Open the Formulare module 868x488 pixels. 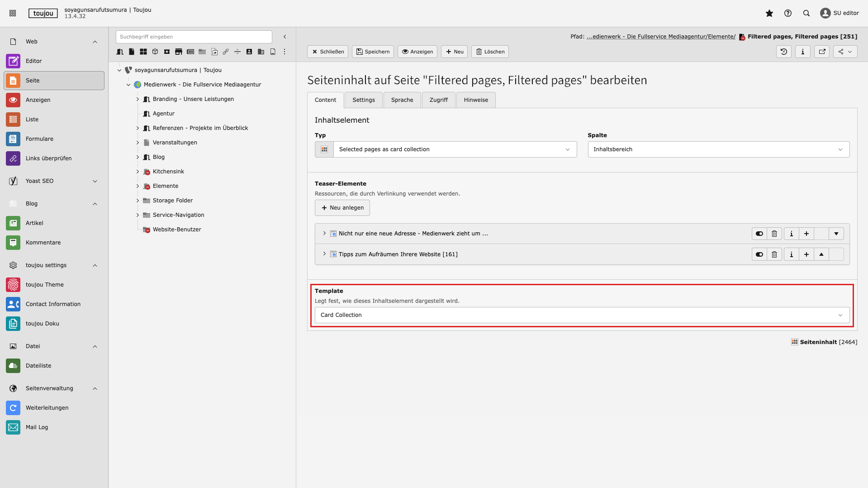point(54,139)
